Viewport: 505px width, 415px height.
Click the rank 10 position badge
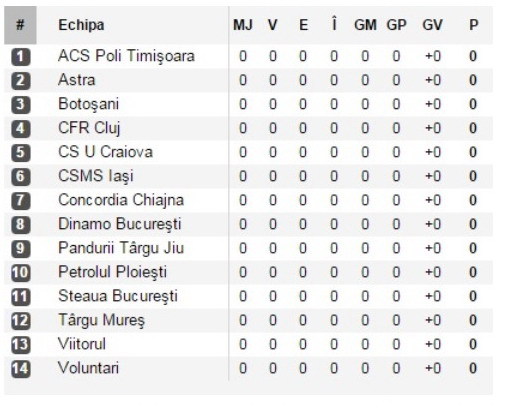click(21, 273)
